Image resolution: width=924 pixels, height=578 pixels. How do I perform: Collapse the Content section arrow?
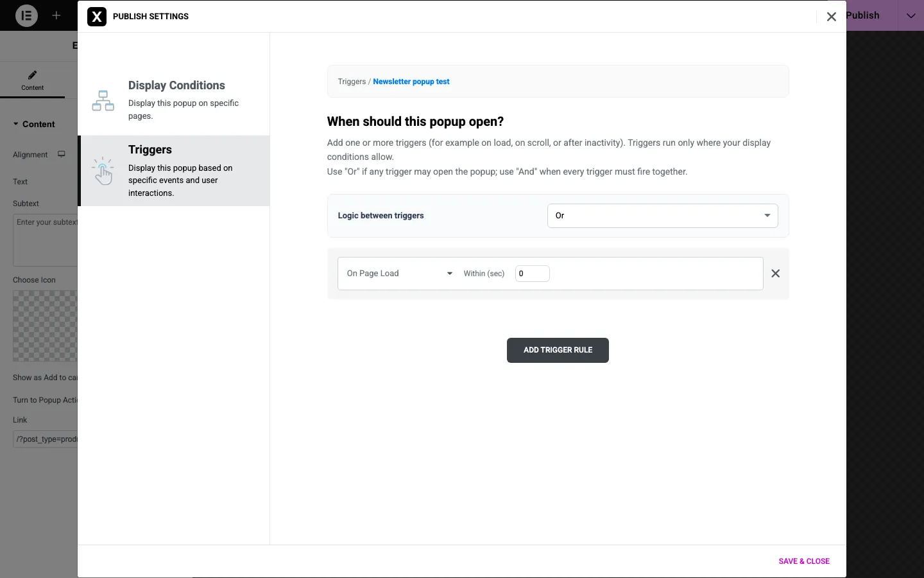(16, 124)
